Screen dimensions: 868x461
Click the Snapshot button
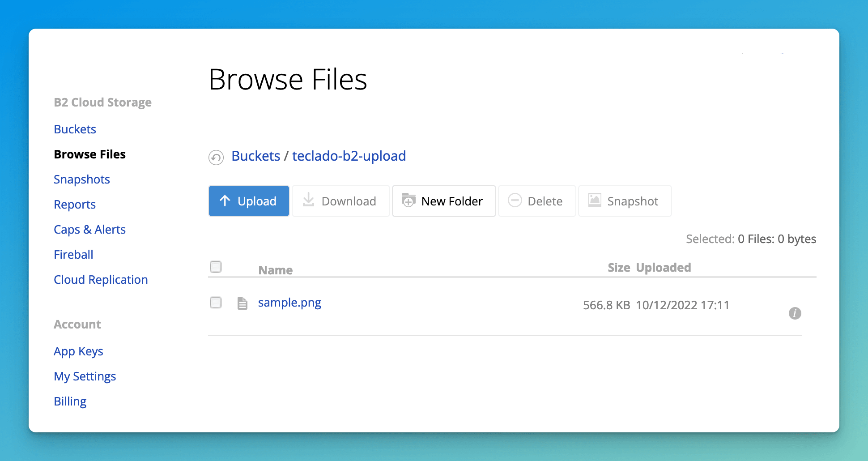tap(625, 201)
